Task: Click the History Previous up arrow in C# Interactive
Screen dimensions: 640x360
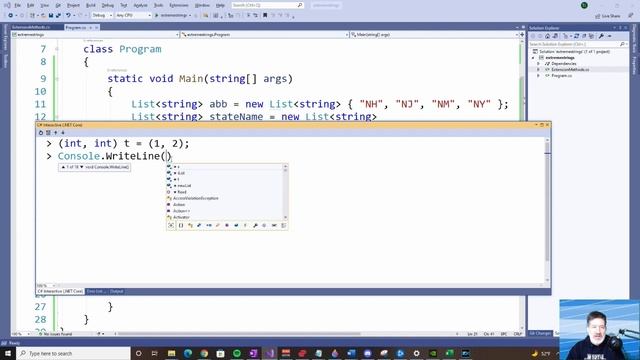Action: (x=56, y=133)
